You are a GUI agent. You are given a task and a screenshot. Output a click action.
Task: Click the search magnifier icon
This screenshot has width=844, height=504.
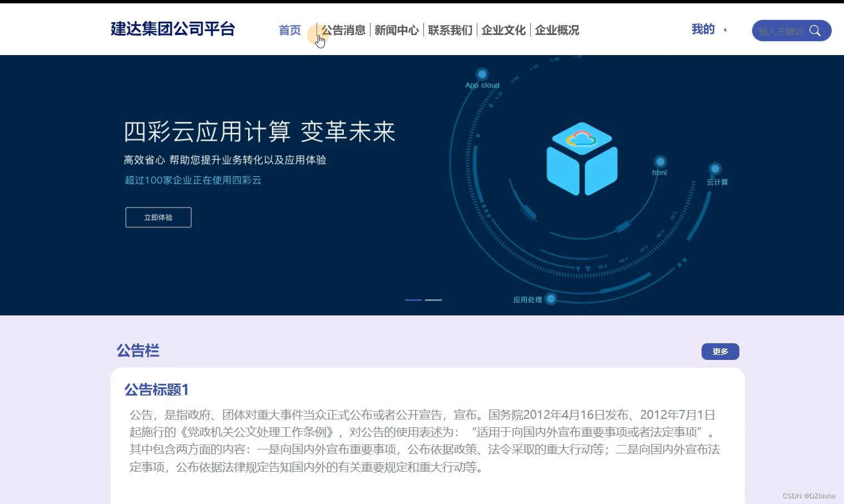[x=815, y=31]
